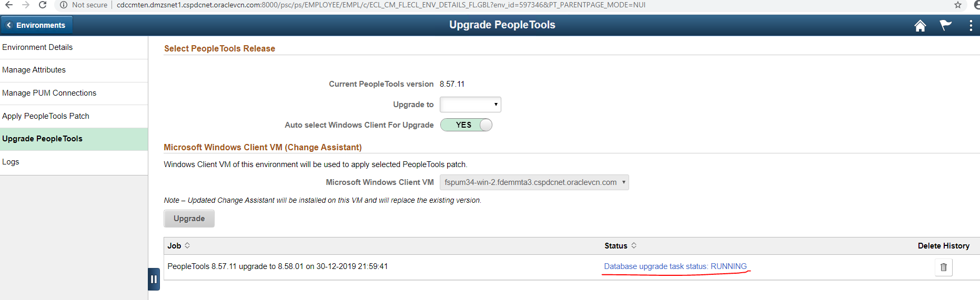Sort by Job column arrows
The image size is (980, 300).
[x=187, y=245]
